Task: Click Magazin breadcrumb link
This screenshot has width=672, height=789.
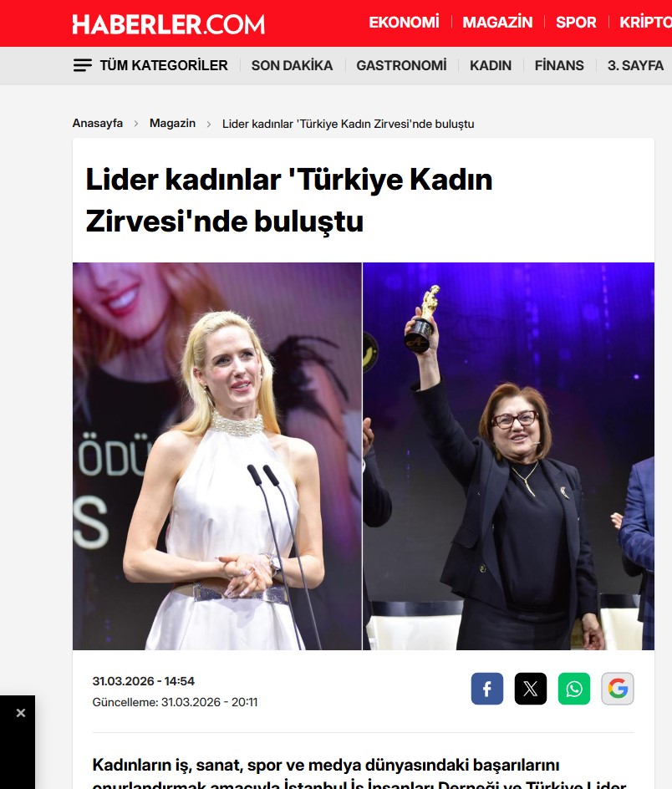Action: pyautogui.click(x=172, y=124)
